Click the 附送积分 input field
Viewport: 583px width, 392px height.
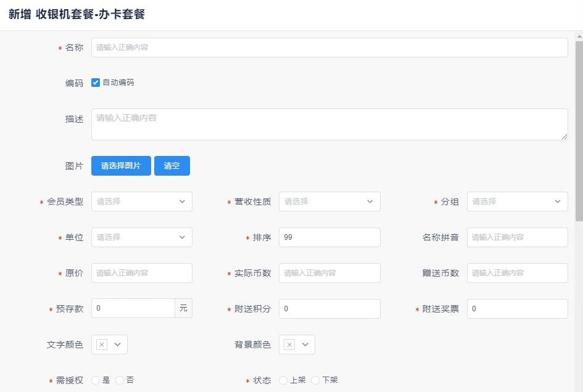tap(329, 308)
